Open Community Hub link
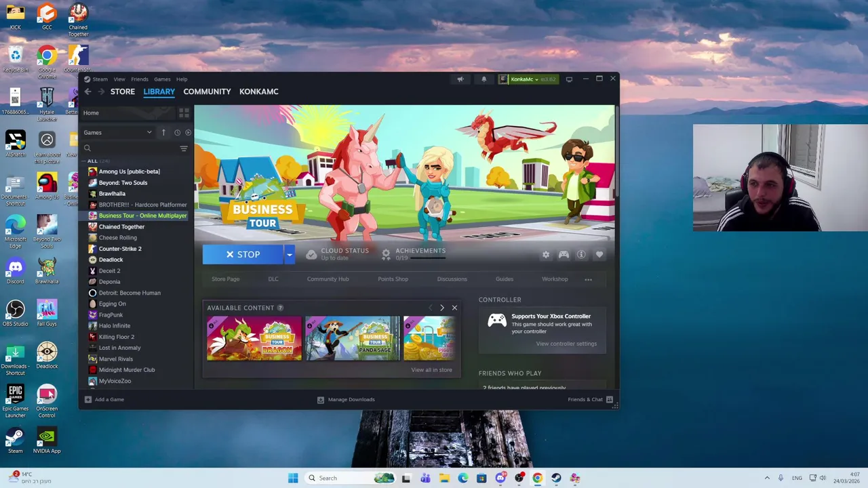 (x=328, y=279)
